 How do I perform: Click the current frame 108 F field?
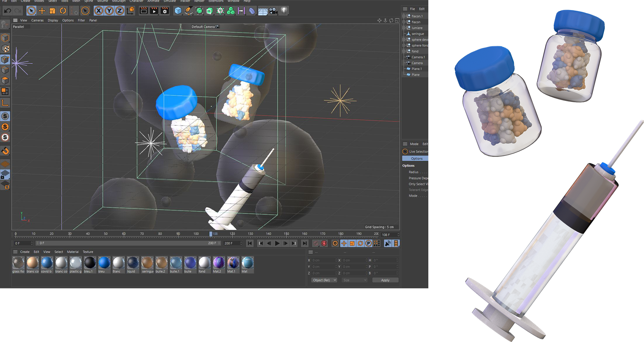(x=390, y=235)
